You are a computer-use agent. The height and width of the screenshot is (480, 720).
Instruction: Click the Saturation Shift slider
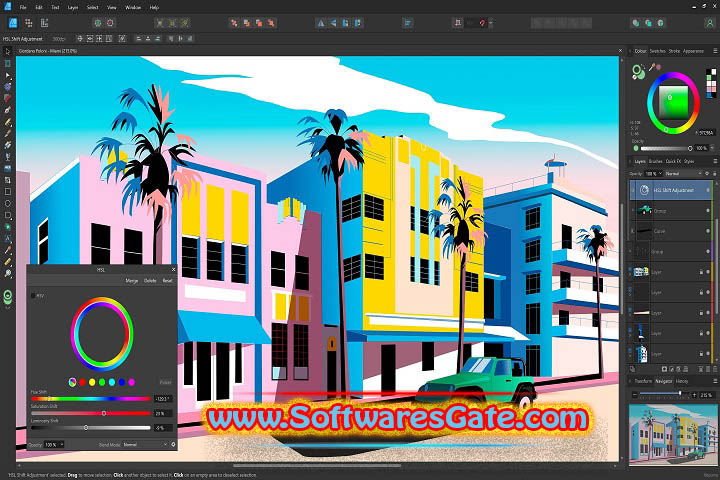[x=90, y=413]
